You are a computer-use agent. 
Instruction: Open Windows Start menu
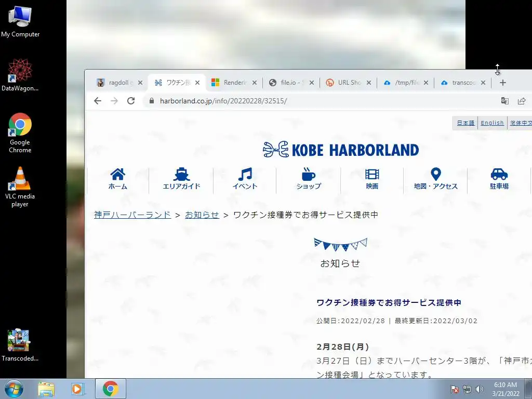pyautogui.click(x=14, y=389)
